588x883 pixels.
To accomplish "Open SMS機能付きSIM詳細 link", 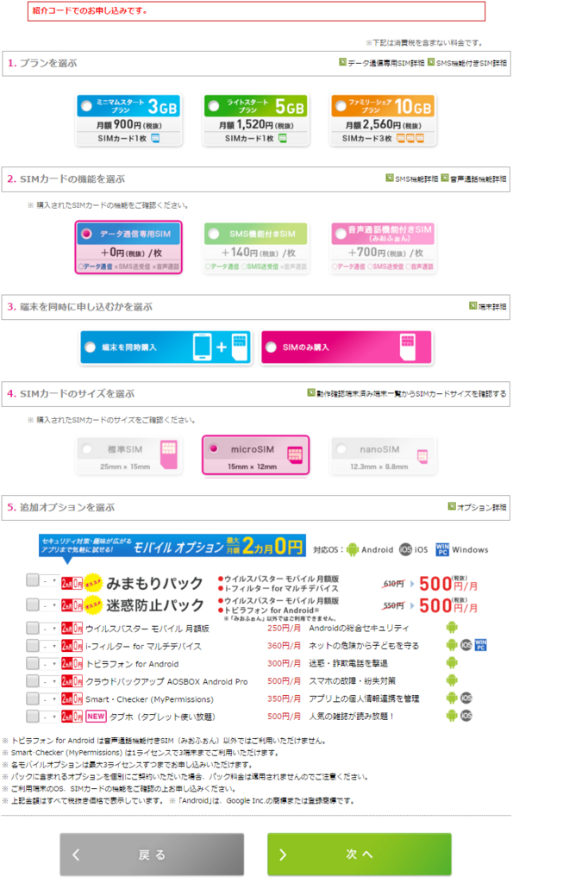I will pos(467,63).
